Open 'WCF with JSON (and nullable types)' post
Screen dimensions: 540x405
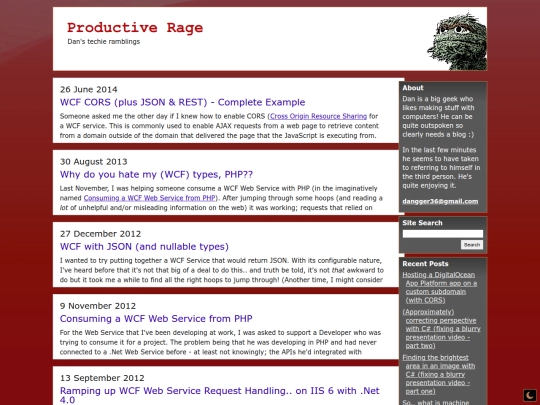tap(144, 247)
